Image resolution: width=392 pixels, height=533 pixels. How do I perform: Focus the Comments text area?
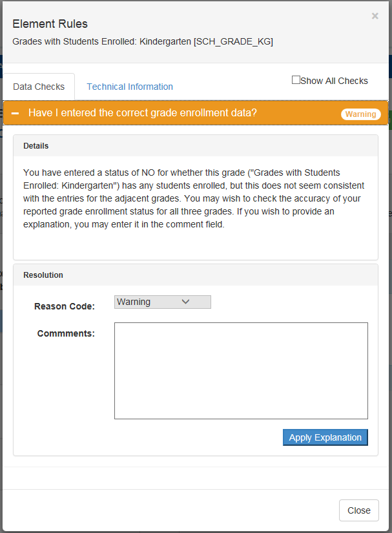[x=241, y=371]
